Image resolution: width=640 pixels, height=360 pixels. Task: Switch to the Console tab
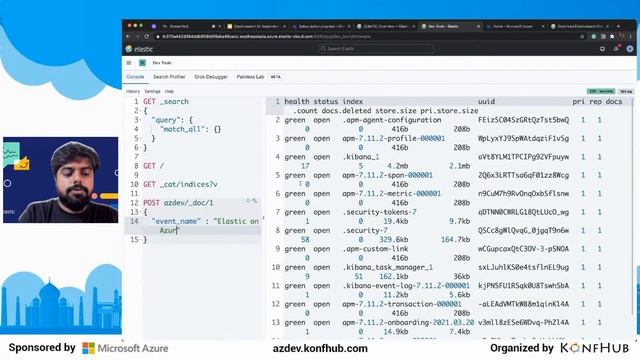(135, 77)
